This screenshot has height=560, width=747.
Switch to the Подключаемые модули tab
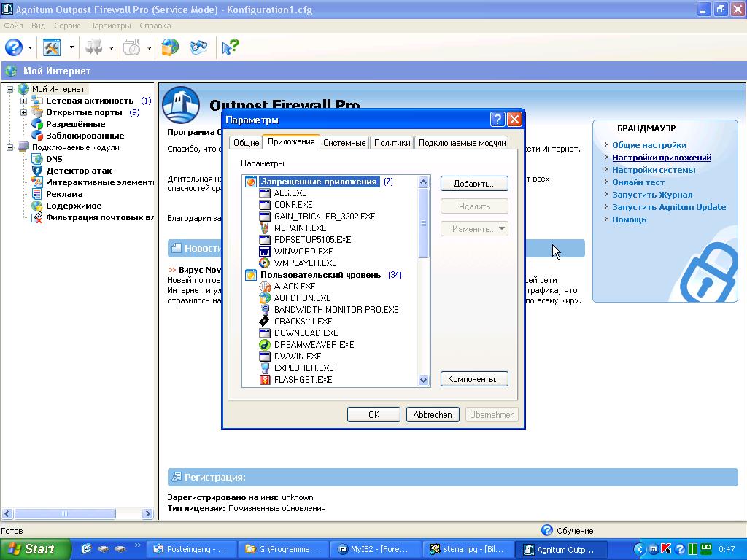pyautogui.click(x=462, y=143)
